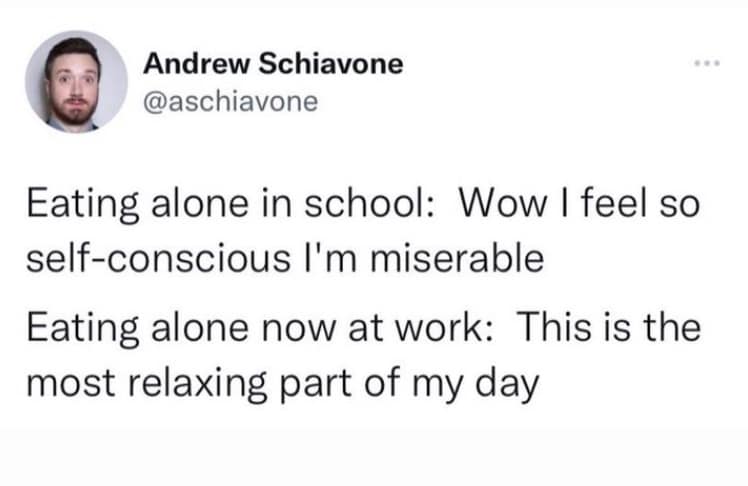The image size is (748, 486).
Task: Click the text "This is the"
Action: 608,328
